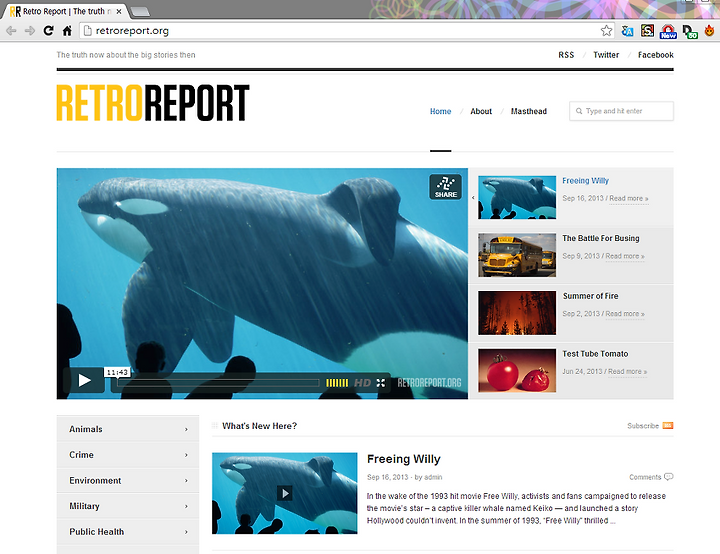Expand the Military category

128,506
